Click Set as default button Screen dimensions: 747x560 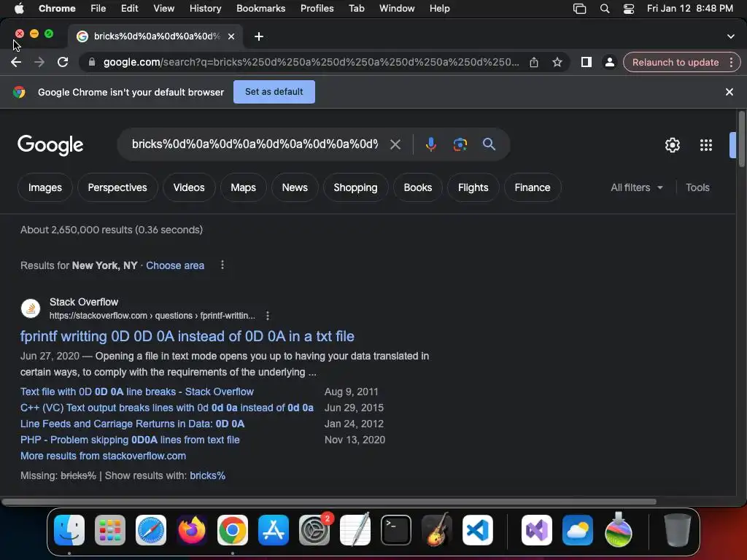pos(274,92)
